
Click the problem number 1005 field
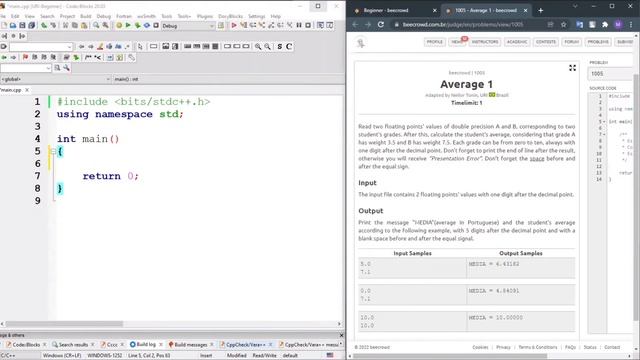coord(610,74)
